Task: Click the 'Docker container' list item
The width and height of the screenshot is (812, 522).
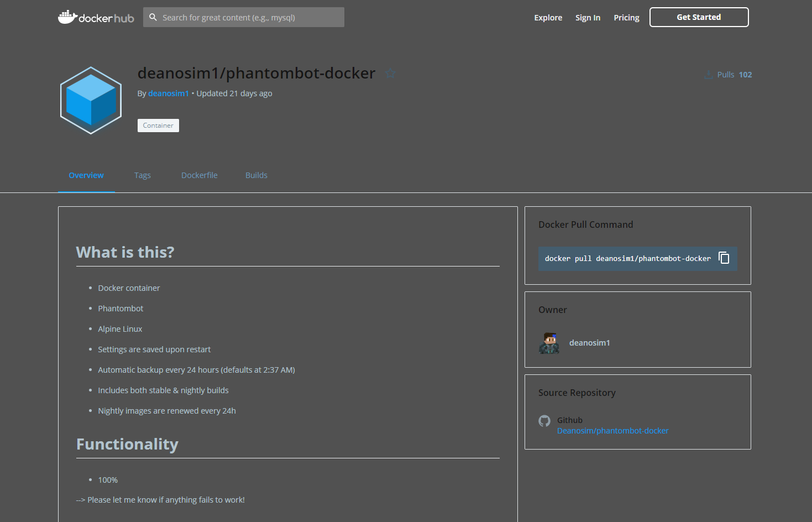Action: click(x=129, y=288)
